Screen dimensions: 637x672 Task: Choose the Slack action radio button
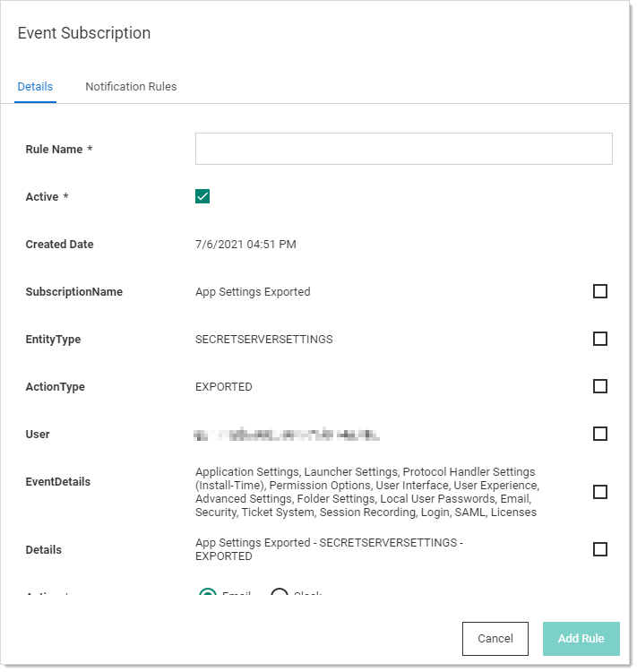click(280, 596)
